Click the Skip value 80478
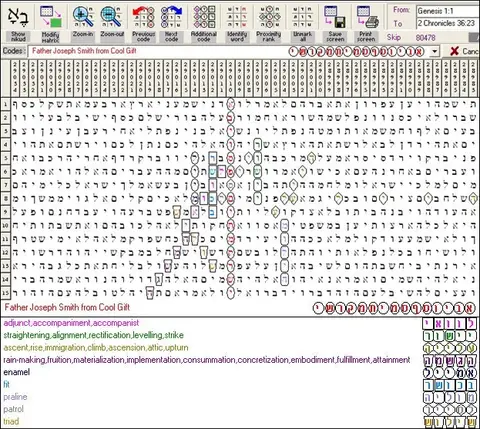The image size is (480, 429). click(x=425, y=38)
